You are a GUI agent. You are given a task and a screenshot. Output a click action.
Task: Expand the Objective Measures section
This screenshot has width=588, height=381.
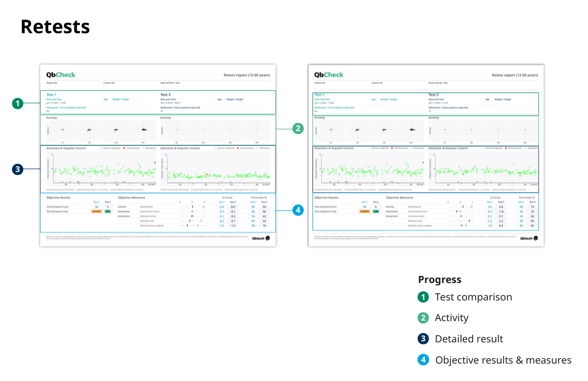point(131,198)
